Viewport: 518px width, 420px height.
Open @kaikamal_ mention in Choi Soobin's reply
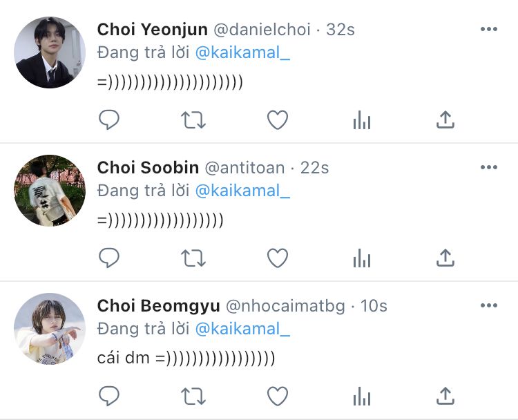click(242, 191)
